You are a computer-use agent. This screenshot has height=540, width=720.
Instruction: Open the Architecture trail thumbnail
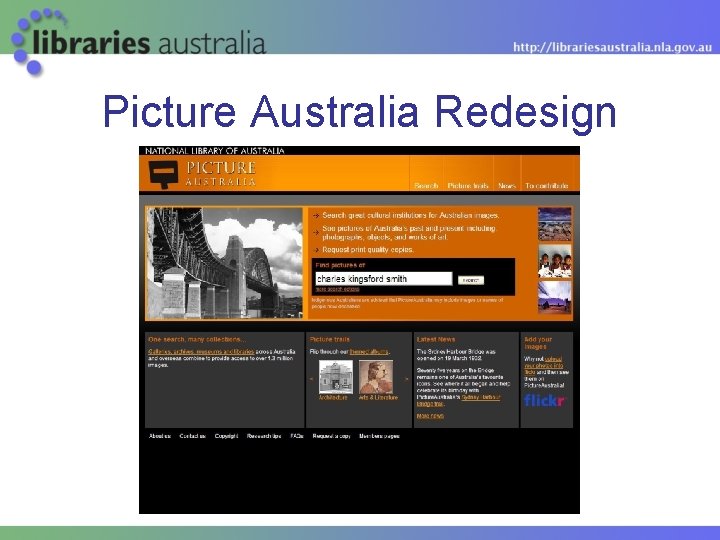[x=336, y=377]
